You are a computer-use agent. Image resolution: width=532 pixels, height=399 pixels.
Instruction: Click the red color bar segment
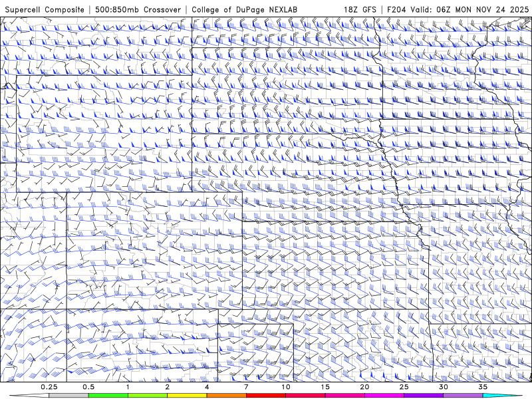pyautogui.click(x=265, y=395)
